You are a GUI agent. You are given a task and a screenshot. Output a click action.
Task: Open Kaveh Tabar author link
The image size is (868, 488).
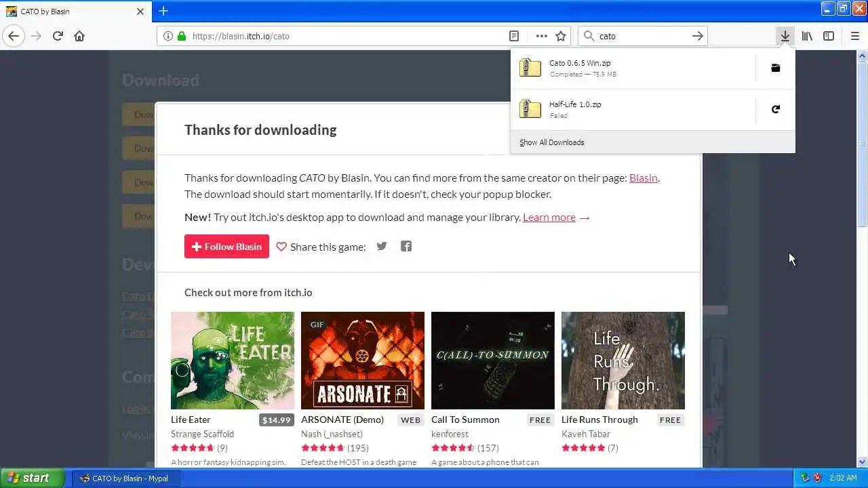click(x=586, y=434)
